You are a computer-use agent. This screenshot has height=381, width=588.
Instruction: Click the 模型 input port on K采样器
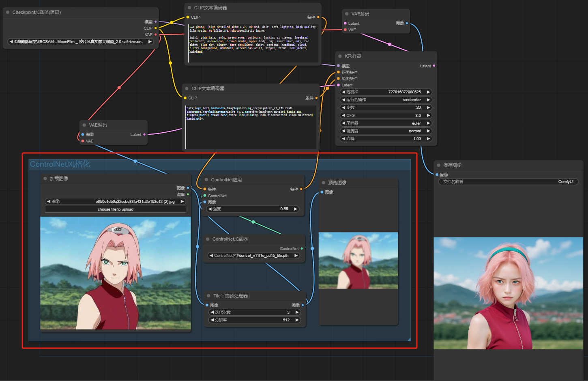(338, 66)
